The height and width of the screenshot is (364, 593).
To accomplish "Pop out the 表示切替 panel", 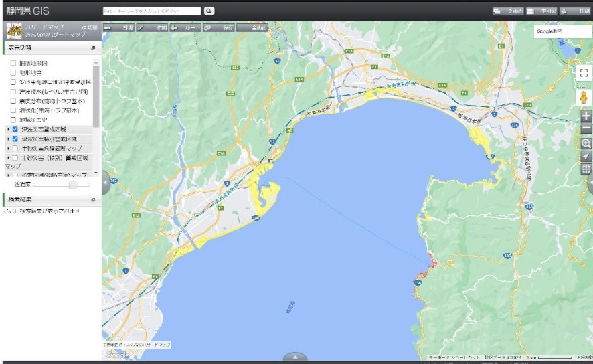I will pos(93,48).
